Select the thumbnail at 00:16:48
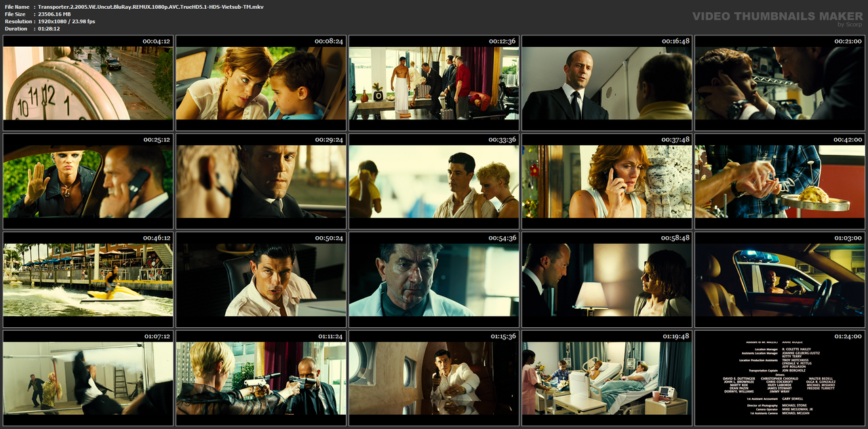The height and width of the screenshot is (429, 868). pos(607,83)
